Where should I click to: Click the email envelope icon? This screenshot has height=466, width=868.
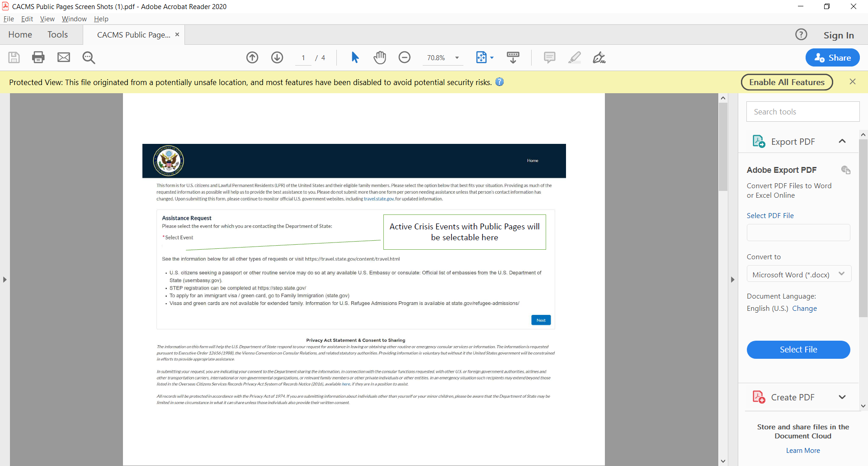64,57
